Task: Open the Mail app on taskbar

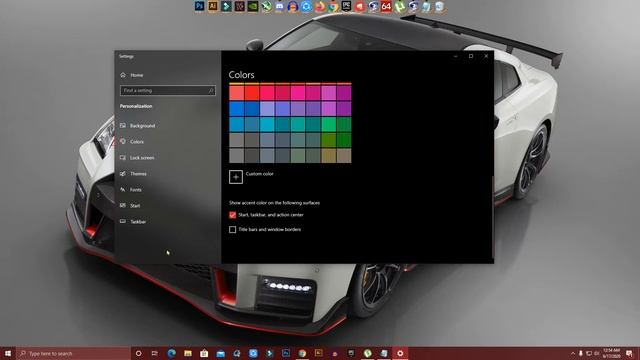Action: pyautogui.click(x=220, y=353)
